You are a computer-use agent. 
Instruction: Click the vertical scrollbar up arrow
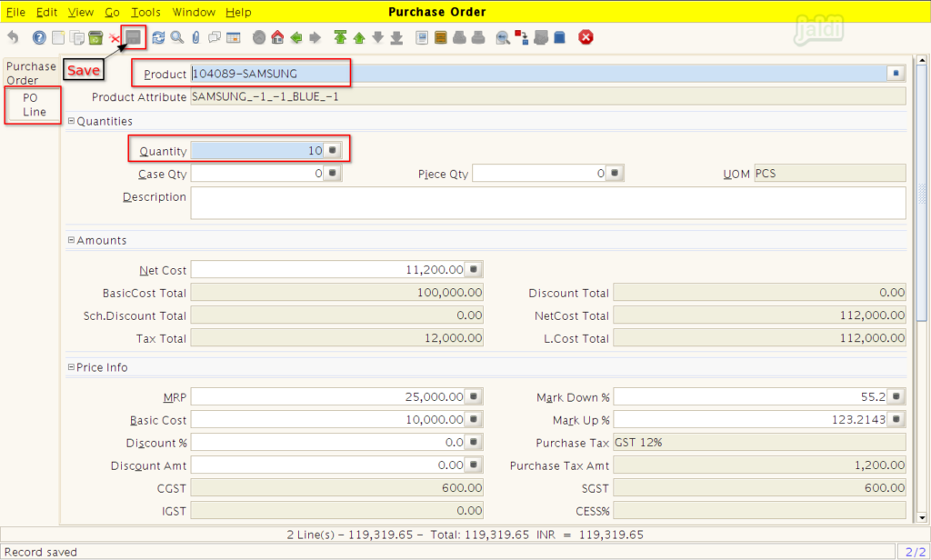[x=922, y=60]
